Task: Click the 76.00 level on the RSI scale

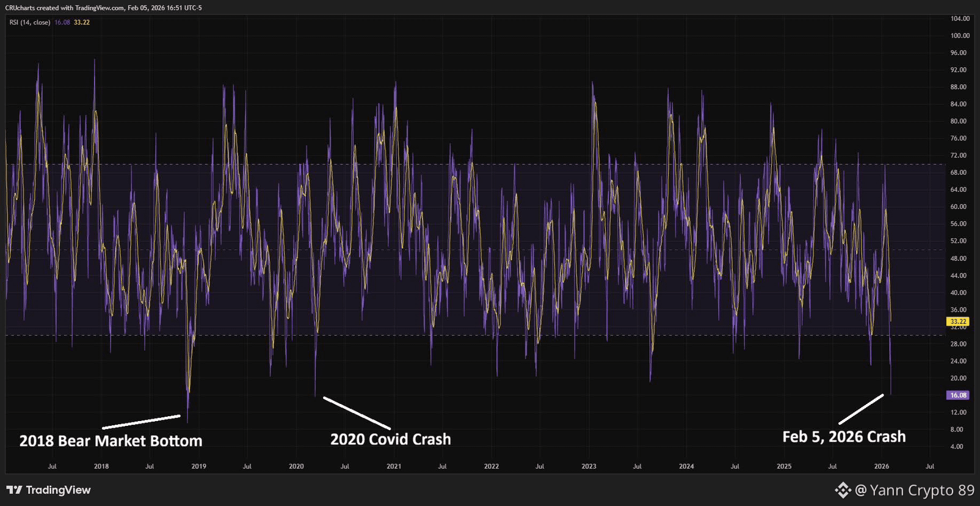Action: (959, 139)
